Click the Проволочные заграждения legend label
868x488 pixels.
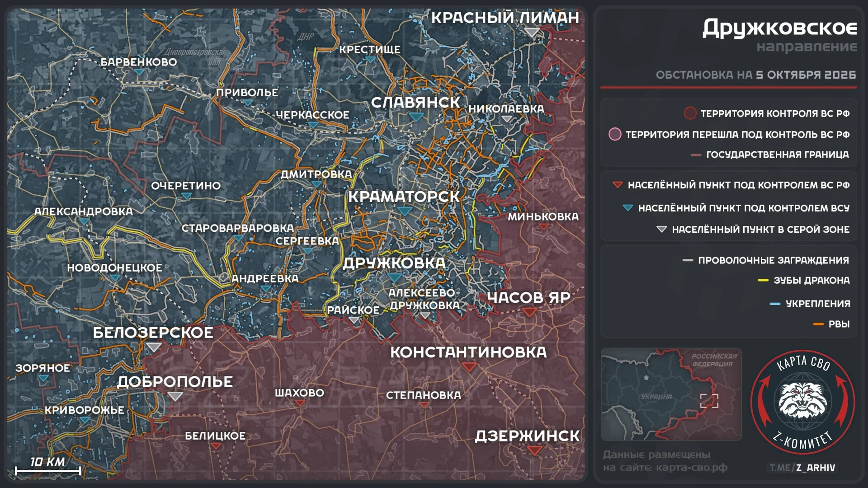(x=774, y=260)
